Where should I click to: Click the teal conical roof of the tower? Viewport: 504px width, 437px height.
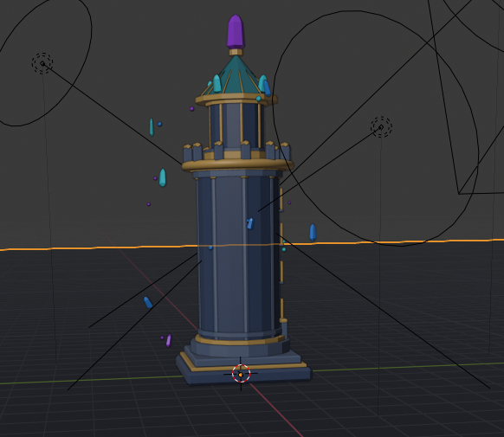pos(236,75)
